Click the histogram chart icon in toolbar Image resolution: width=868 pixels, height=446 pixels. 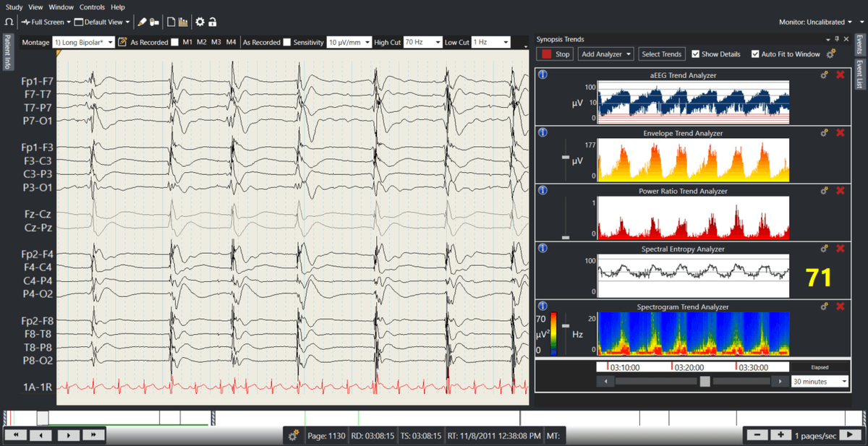coord(184,22)
